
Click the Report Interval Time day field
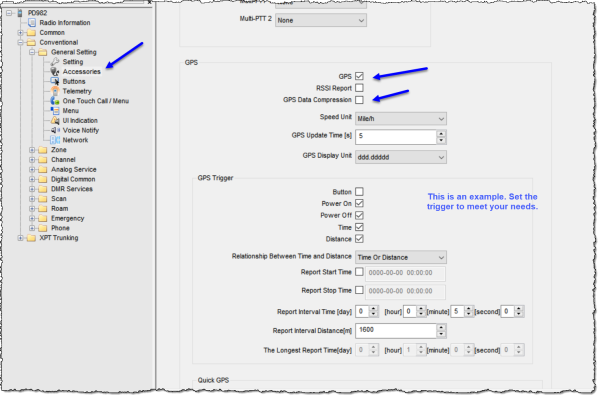(x=362, y=312)
